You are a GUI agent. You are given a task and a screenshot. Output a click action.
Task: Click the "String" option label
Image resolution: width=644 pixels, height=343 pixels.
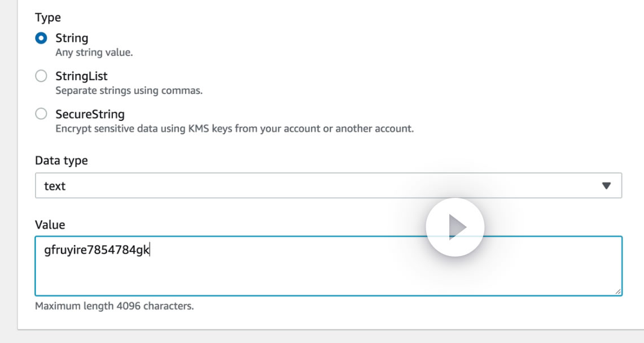click(x=72, y=38)
